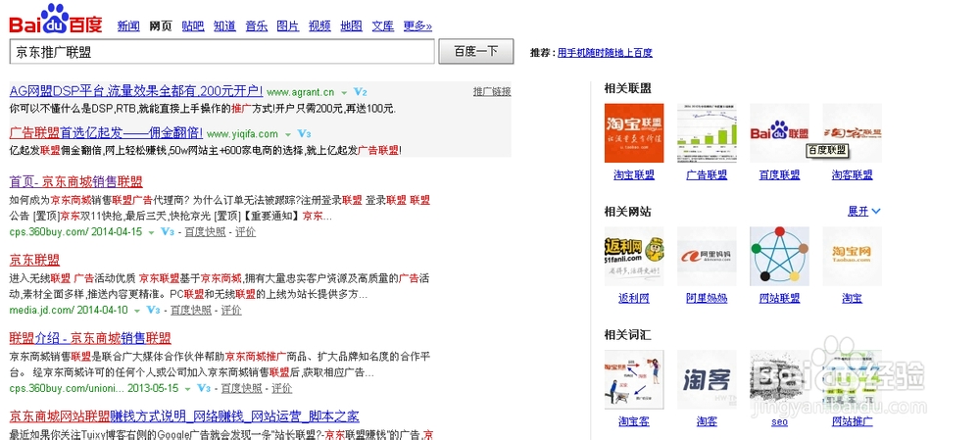
Task: Expand 相关网站 section with 展开
Action: (x=863, y=212)
